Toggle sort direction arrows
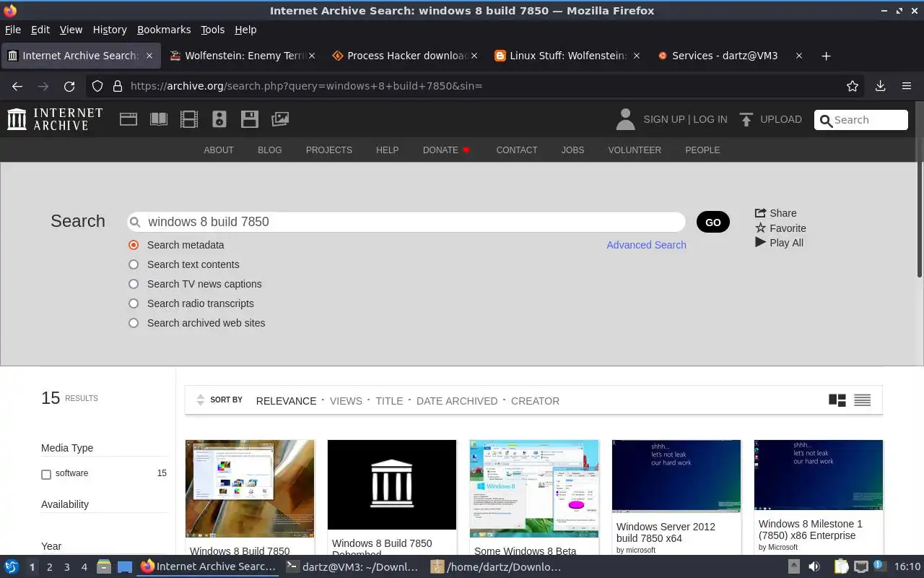Viewport: 924px width, 578px height. [x=200, y=400]
